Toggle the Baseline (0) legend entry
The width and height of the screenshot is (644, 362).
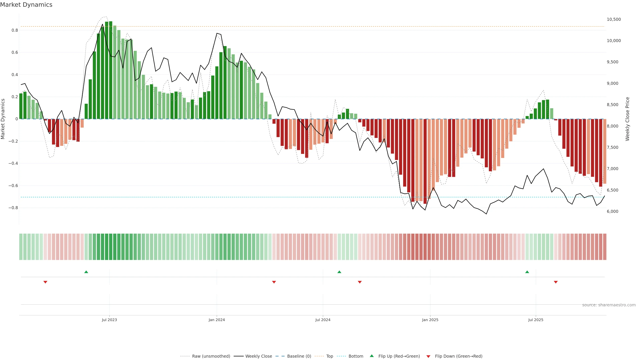pos(299,356)
